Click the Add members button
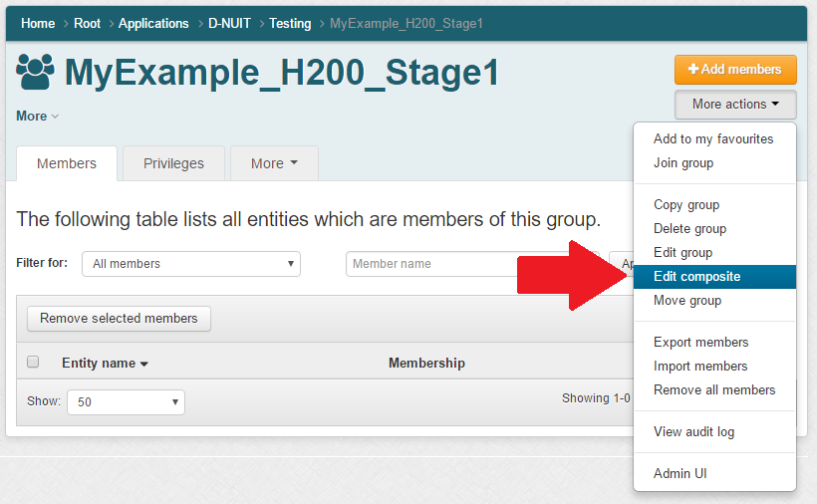Screen dimensions: 817x504 (x=734, y=70)
